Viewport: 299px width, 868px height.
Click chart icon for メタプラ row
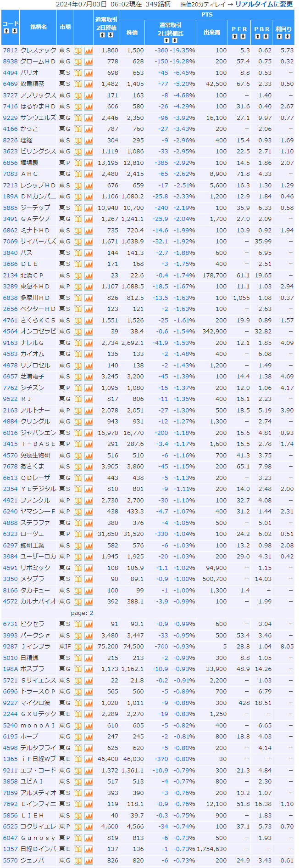tap(89, 579)
